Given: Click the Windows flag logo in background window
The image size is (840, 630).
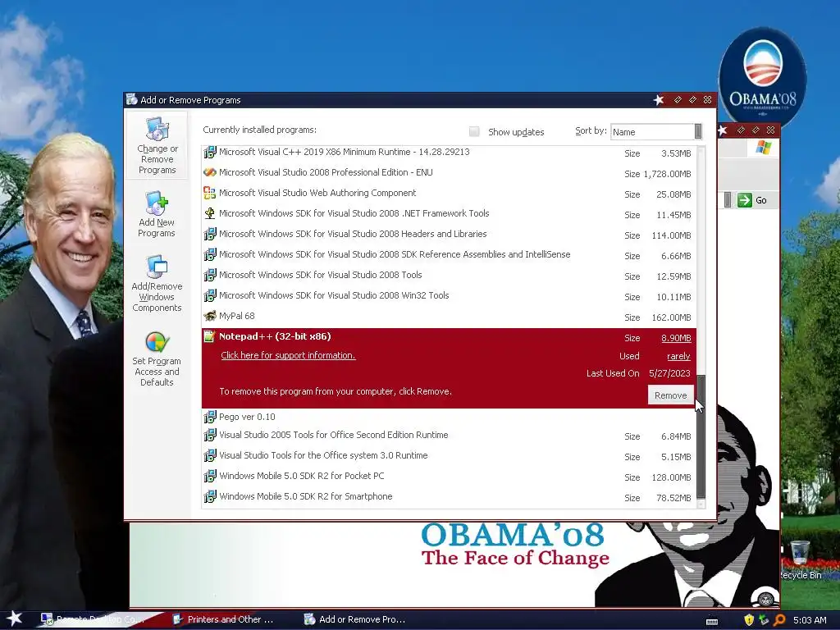Looking at the screenshot, I should [764, 148].
